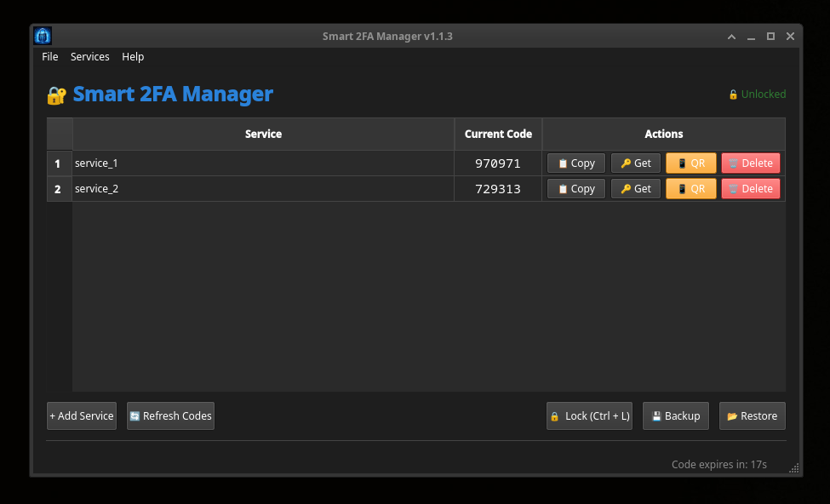Click the window shade up-arrow button
This screenshot has width=830, height=504.
(731, 37)
